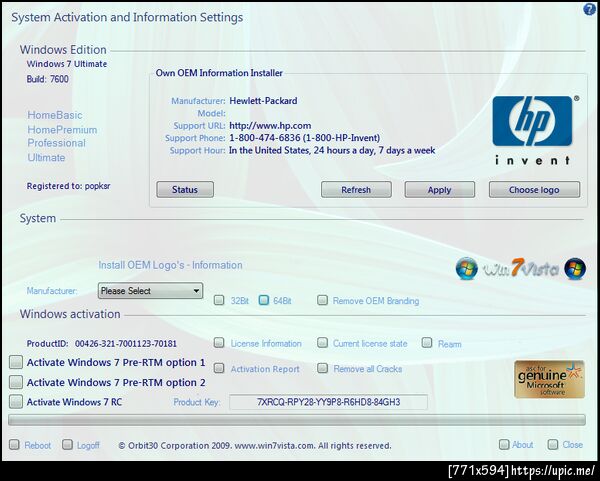Click Install OEM Logo's - Information heading
Viewport: 600px width, 481px height.
170,265
